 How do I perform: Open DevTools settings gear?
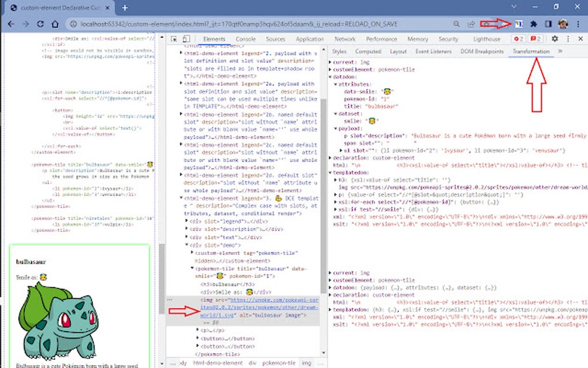point(555,39)
